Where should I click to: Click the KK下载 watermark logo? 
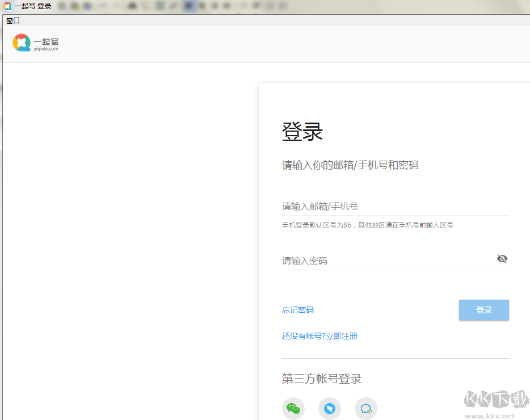point(496,400)
